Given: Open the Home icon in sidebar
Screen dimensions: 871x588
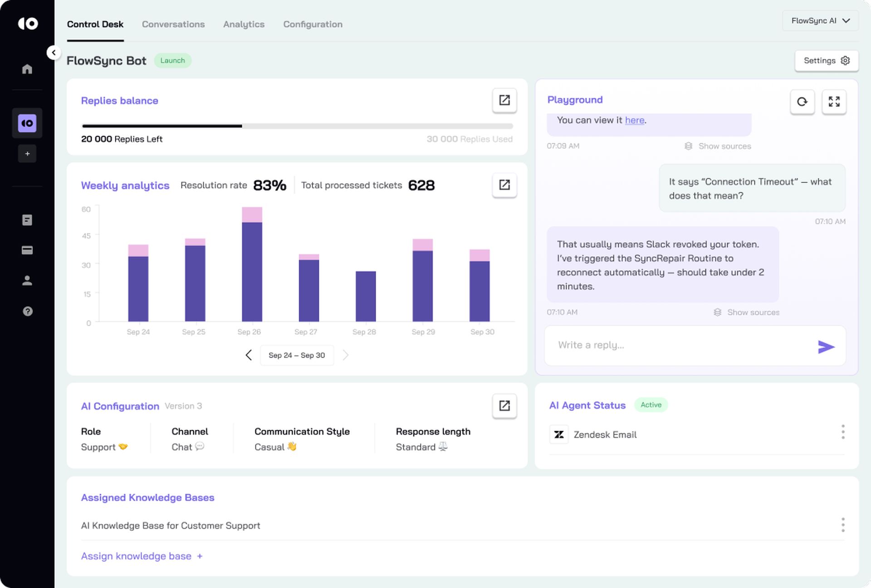Looking at the screenshot, I should [27, 69].
